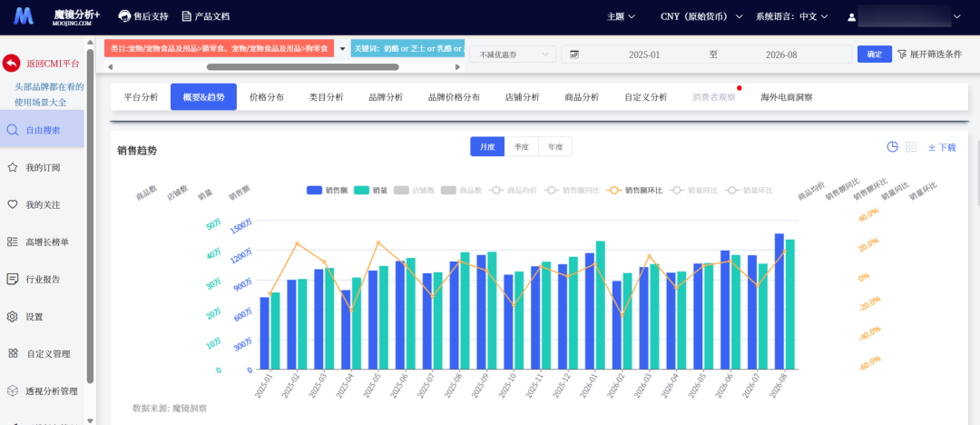The width and height of the screenshot is (980, 425).
Task: Click sidebar vertical scrollbar
Action: (90, 215)
